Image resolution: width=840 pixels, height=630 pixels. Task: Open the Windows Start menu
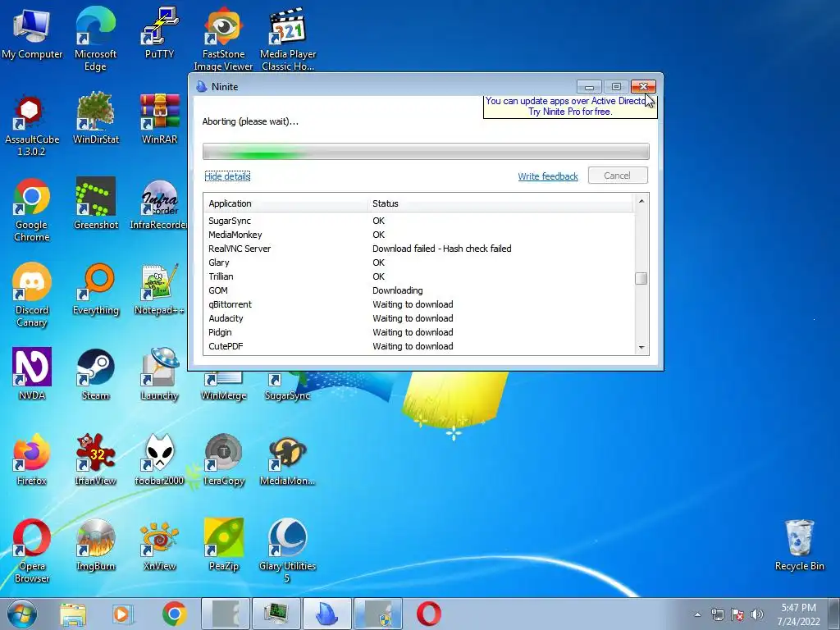point(21,614)
